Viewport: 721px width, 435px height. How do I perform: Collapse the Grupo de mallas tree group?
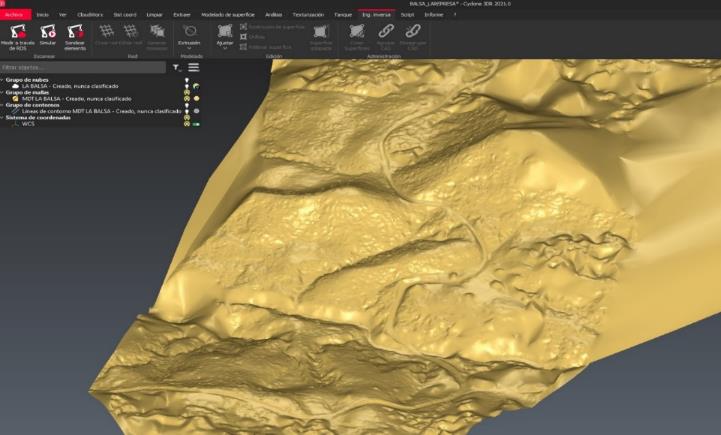coord(3,93)
